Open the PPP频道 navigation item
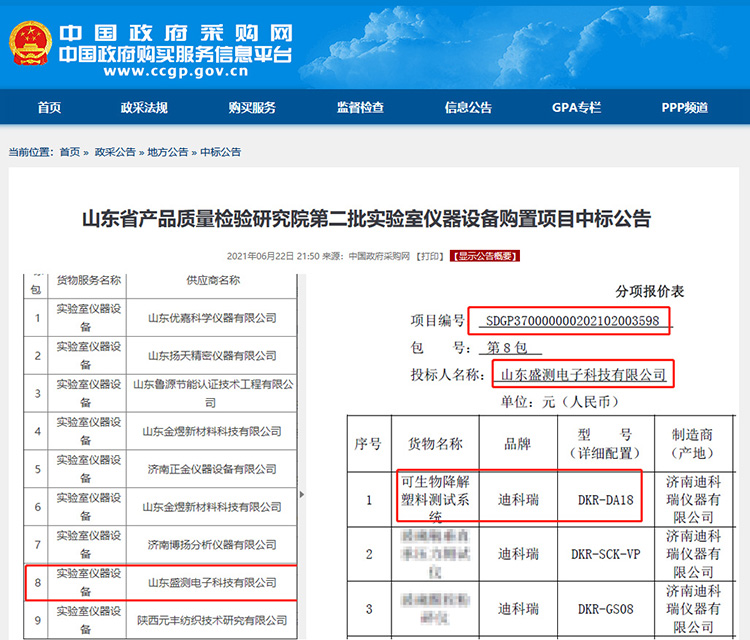The width and height of the screenshot is (750, 640). tap(684, 108)
